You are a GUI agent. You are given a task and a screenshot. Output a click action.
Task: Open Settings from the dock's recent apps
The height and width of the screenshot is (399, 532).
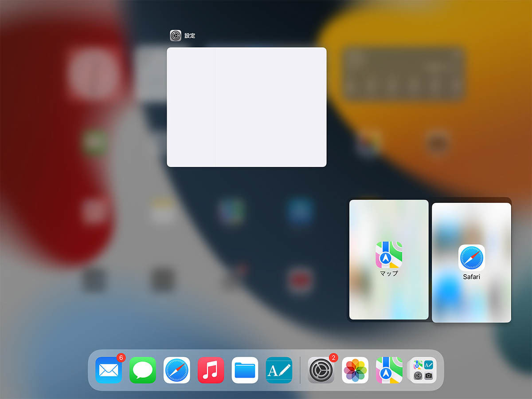pyautogui.click(x=321, y=370)
